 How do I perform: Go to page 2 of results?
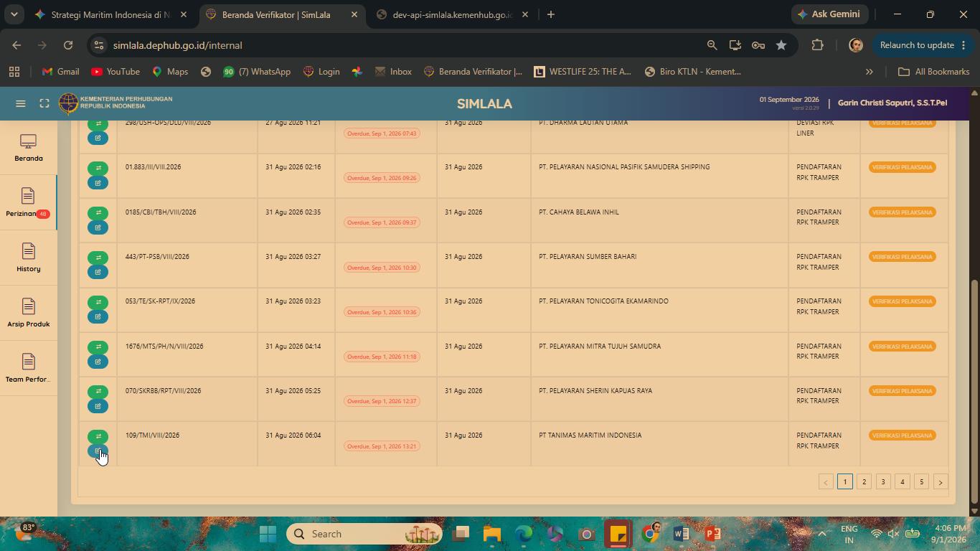point(864,482)
